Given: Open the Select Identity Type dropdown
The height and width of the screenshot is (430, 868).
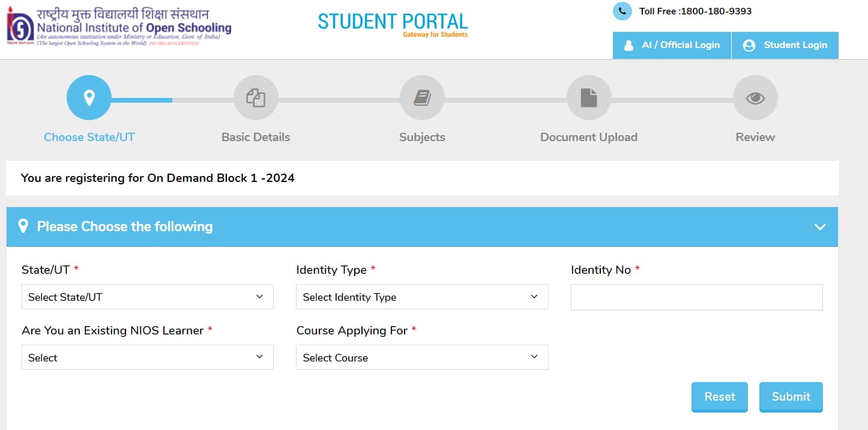Looking at the screenshot, I should [422, 297].
